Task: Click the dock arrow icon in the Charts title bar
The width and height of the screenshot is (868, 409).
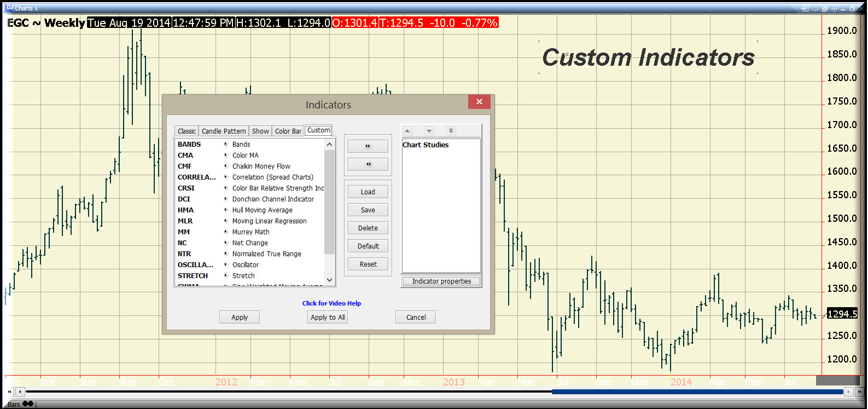Action: [805, 8]
